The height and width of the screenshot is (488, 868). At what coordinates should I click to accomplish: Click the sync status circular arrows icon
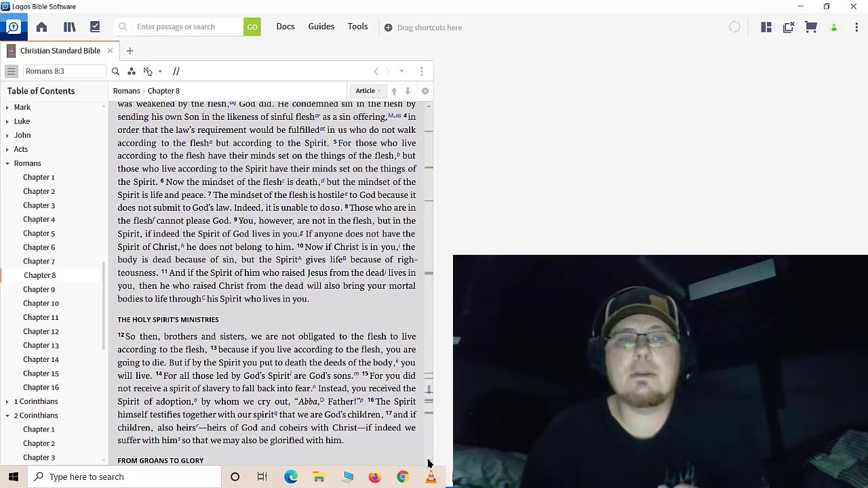coord(734,27)
